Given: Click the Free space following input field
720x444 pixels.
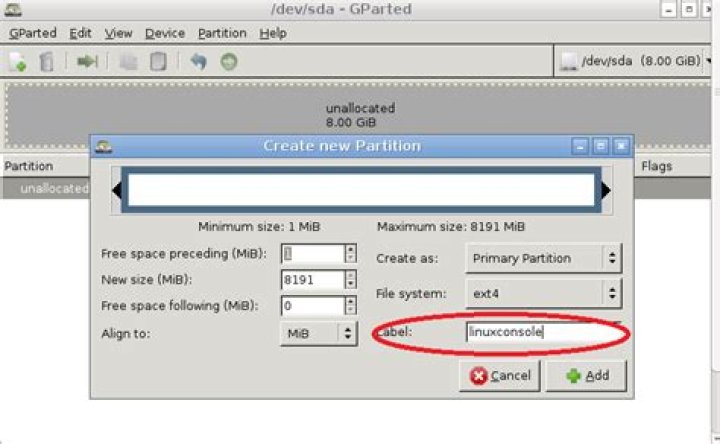Looking at the screenshot, I should point(313,306).
